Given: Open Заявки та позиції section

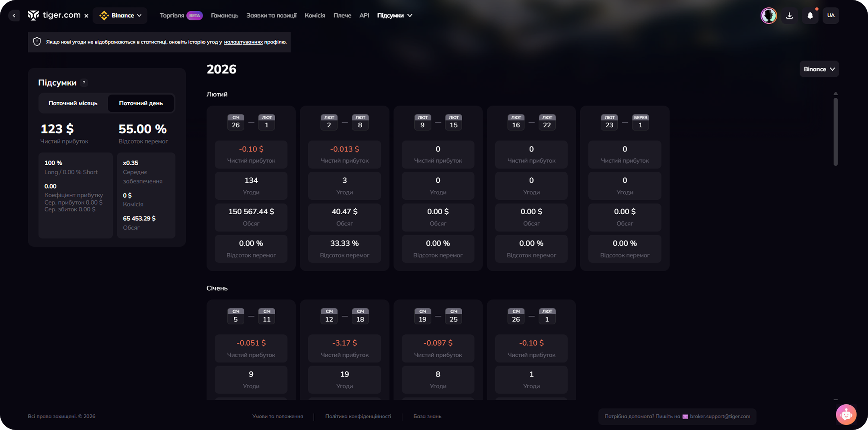Looking at the screenshot, I should point(271,16).
